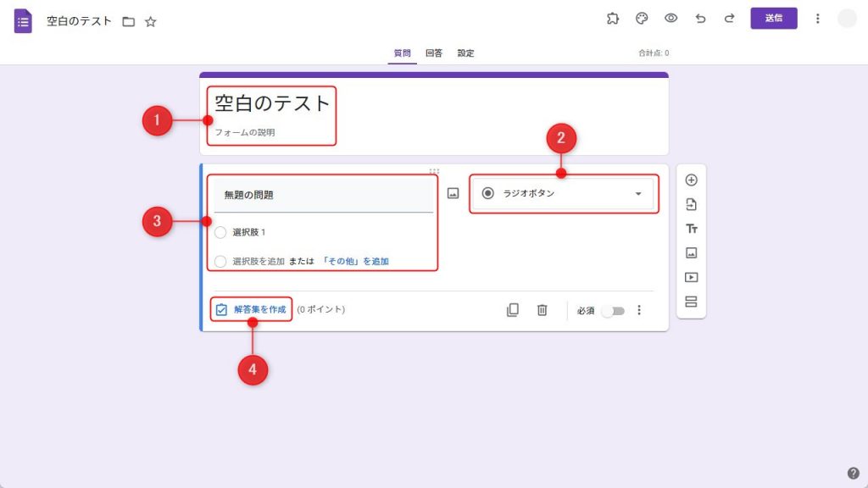Open the add-ons puzzle icon
868x488 pixels.
pyautogui.click(x=612, y=19)
